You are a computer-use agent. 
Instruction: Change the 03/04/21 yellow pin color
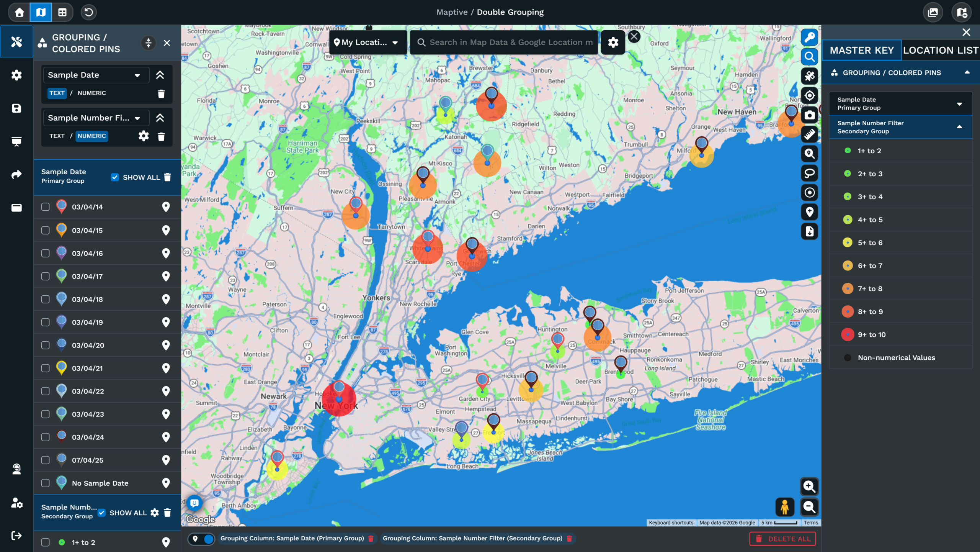(61, 368)
